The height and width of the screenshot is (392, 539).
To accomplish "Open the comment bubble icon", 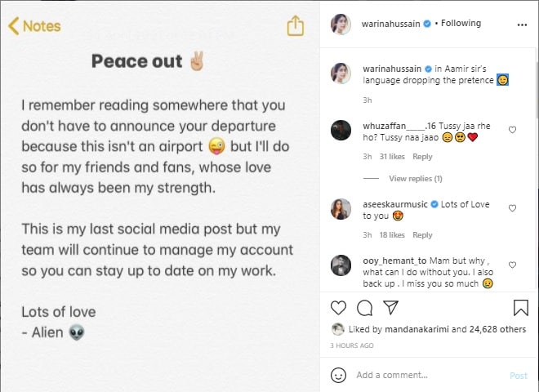I will (x=365, y=308).
